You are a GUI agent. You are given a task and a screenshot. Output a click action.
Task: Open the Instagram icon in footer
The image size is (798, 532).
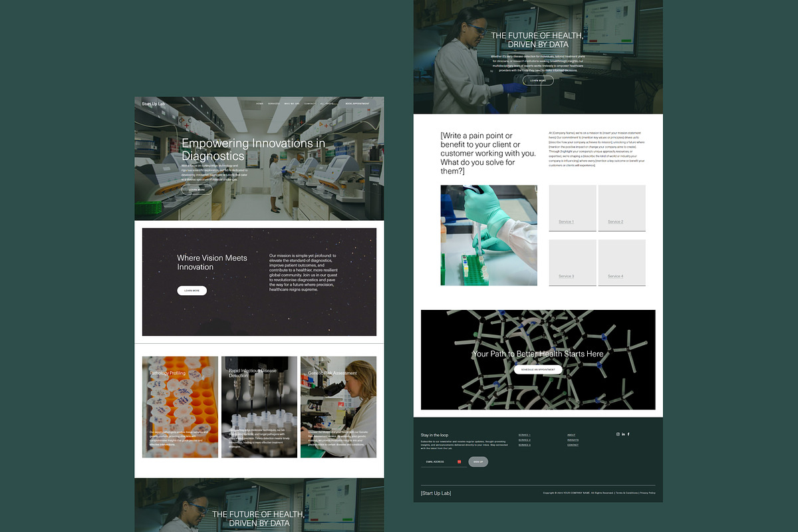618,434
